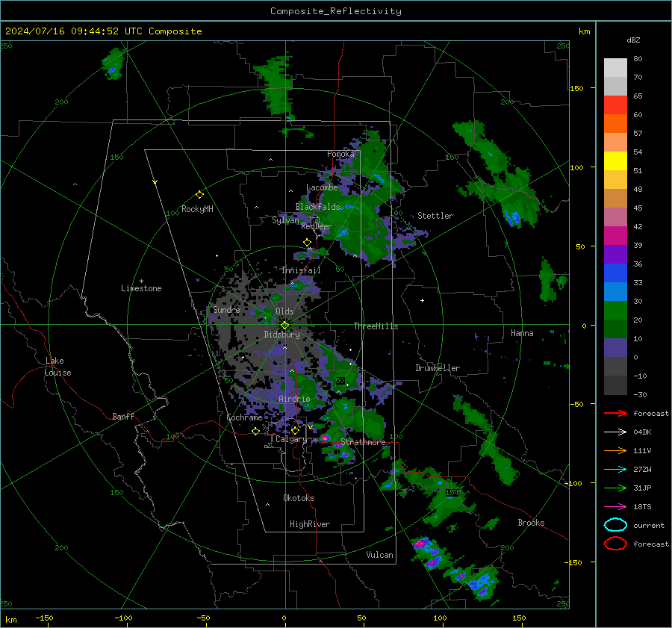Select the magenta 39-42 dBZ swatch
672x628 pixels.
click(x=615, y=236)
